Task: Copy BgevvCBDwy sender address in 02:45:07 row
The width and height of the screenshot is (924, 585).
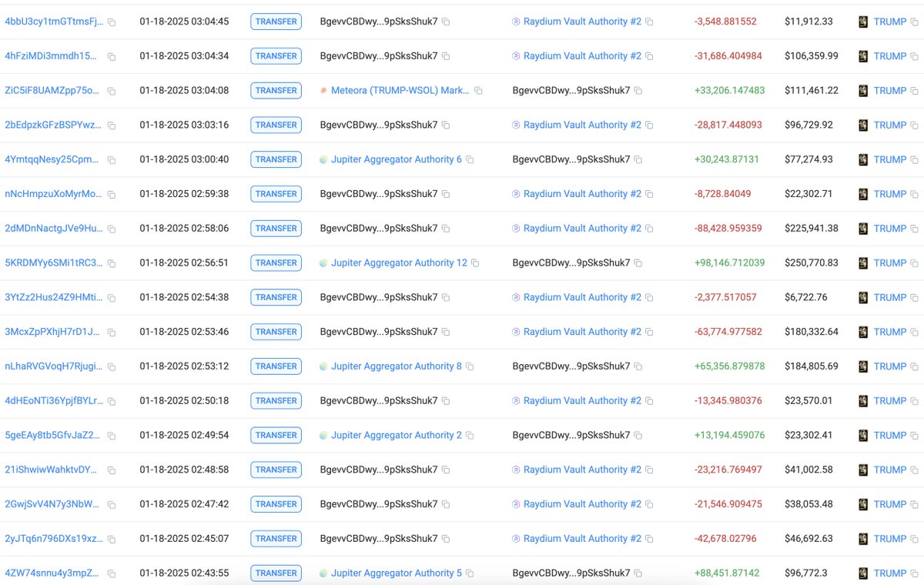Action: [446, 540]
